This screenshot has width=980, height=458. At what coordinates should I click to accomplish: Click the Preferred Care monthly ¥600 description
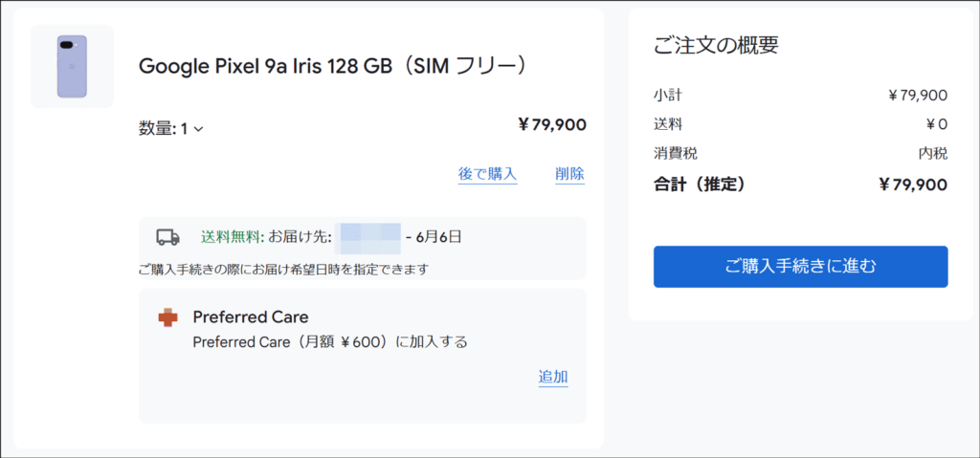point(330,342)
